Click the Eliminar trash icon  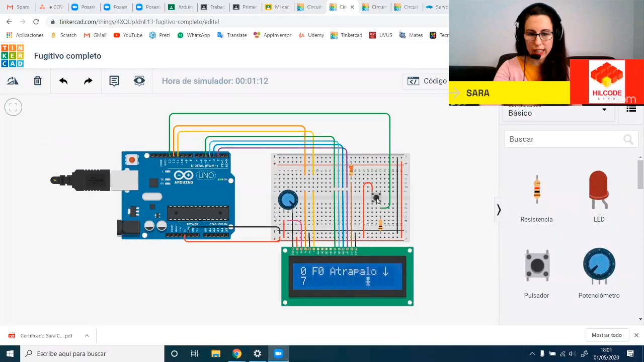37,81
